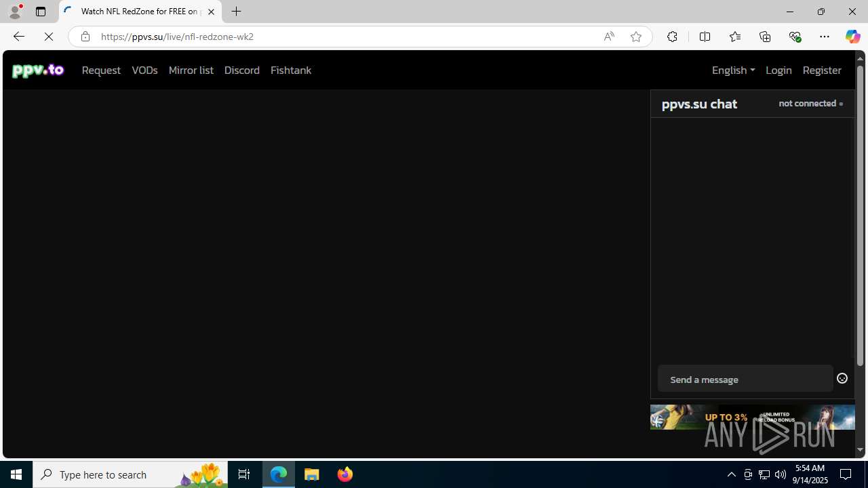The width and height of the screenshot is (868, 488).
Task: Click the page scrollbar up arrow
Action: point(860,58)
